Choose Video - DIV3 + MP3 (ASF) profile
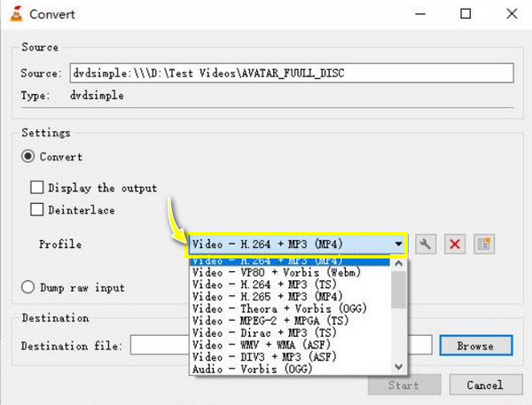 point(289,357)
